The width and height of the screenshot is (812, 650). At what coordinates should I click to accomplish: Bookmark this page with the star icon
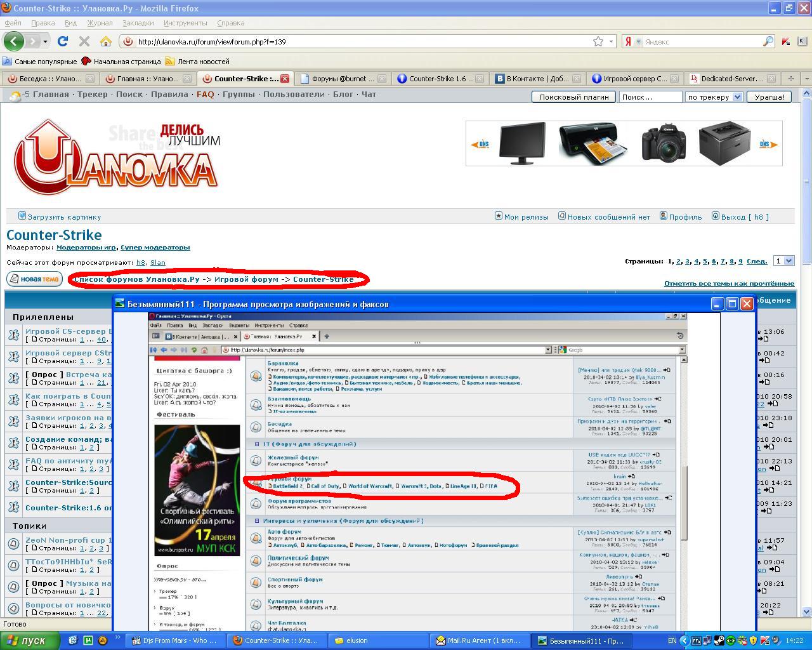pyautogui.click(x=598, y=41)
